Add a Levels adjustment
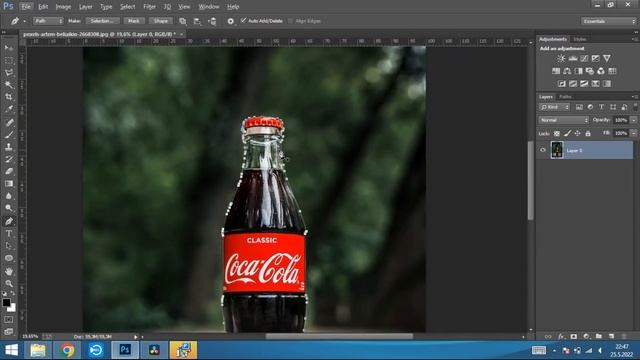The width and height of the screenshot is (640, 360). [573, 58]
